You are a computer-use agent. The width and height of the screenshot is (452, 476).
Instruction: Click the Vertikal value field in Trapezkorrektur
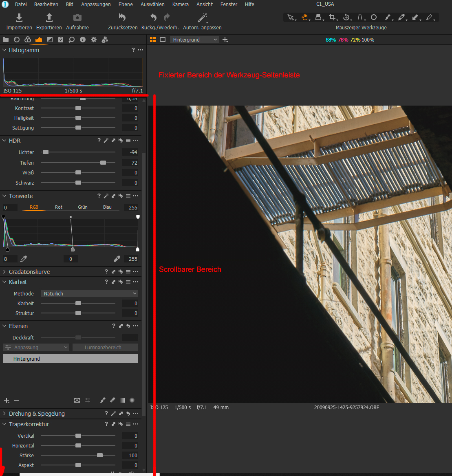tap(130, 436)
